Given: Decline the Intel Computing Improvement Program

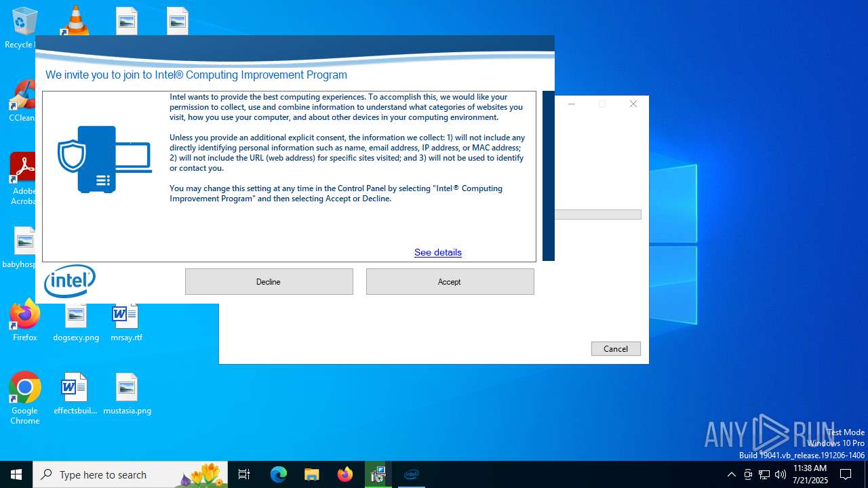Looking at the screenshot, I should 269,281.
